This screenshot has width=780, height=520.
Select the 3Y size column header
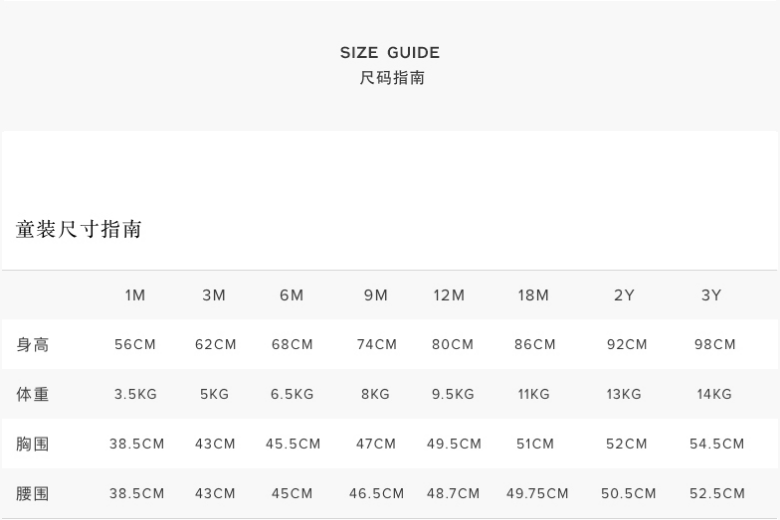point(712,295)
